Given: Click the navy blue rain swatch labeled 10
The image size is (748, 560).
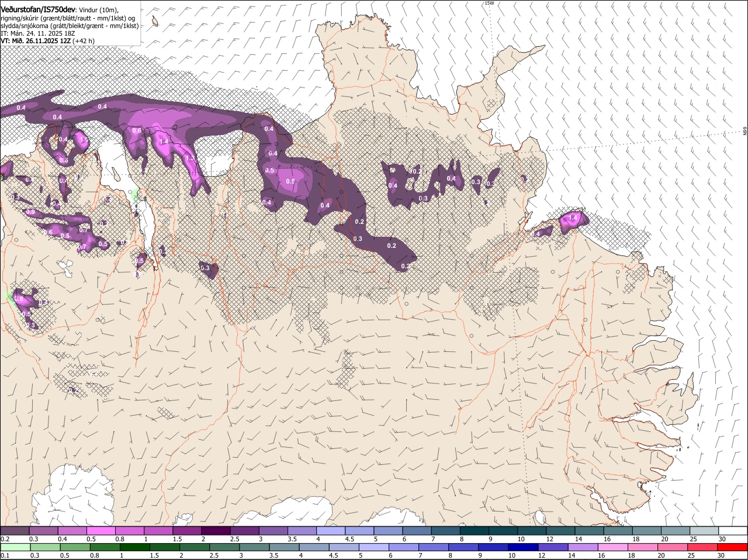Looking at the screenshot, I should point(524,547).
